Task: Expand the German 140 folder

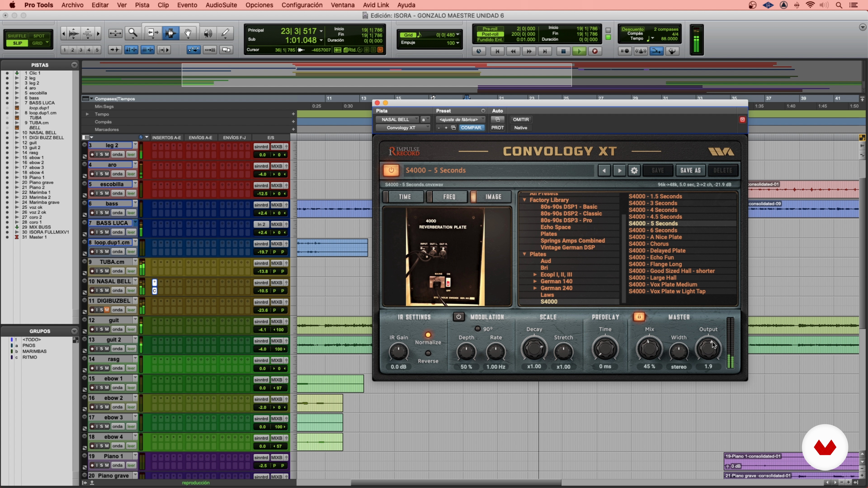Action: 535,281
